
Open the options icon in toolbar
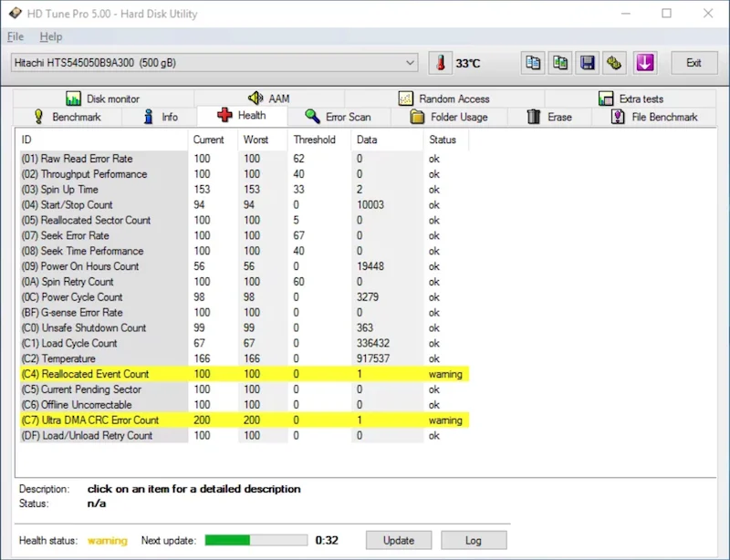pyautogui.click(x=614, y=63)
